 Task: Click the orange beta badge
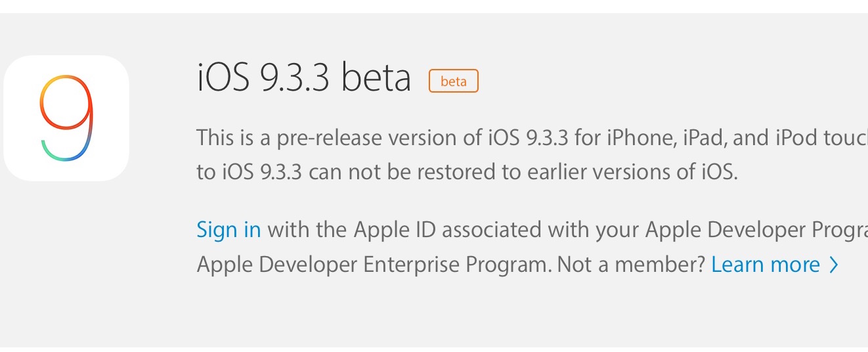[x=454, y=81]
